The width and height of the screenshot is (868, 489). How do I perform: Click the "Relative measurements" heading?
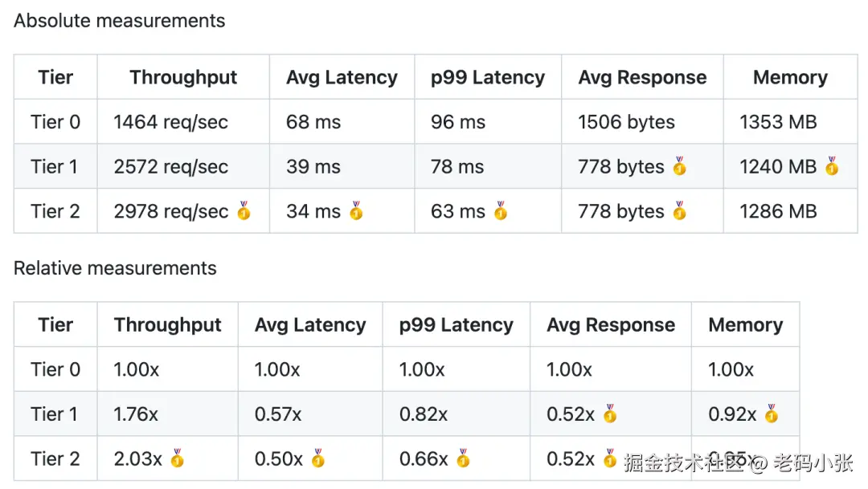pos(115,268)
